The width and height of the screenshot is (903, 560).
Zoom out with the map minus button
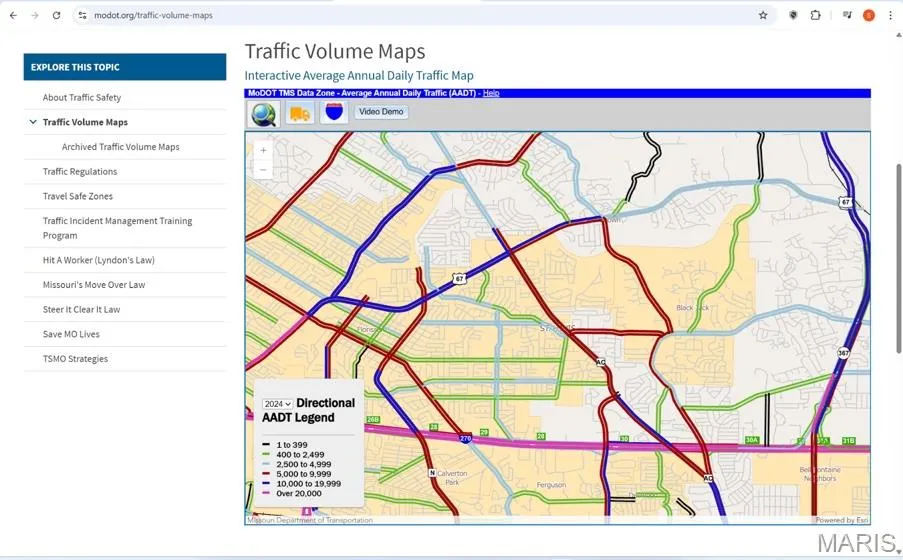pos(263,170)
